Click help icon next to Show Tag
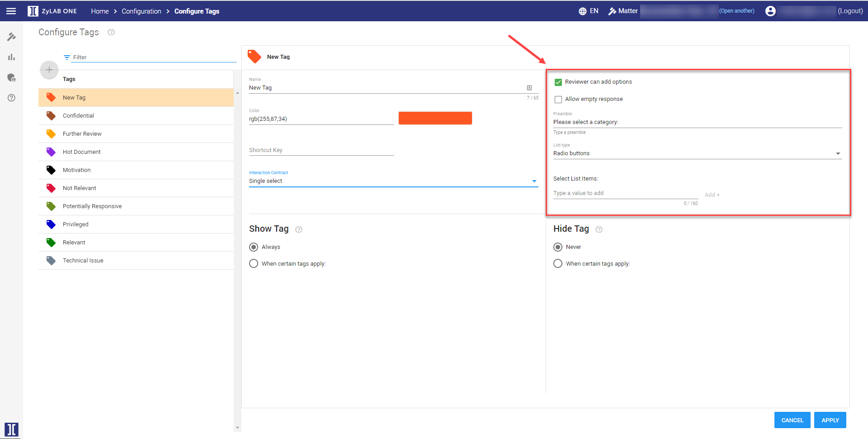Viewport: 868px width, 439px height. (299, 229)
